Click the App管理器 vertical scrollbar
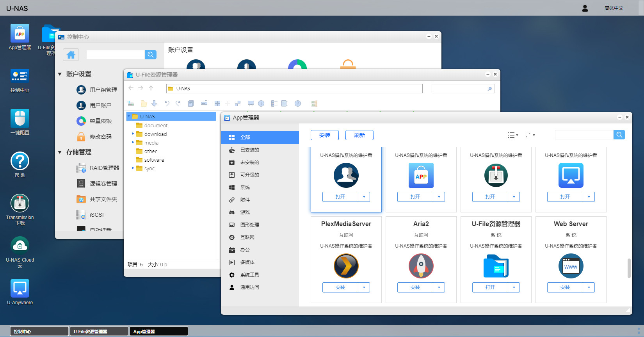This screenshot has width=644, height=337. coord(629,268)
